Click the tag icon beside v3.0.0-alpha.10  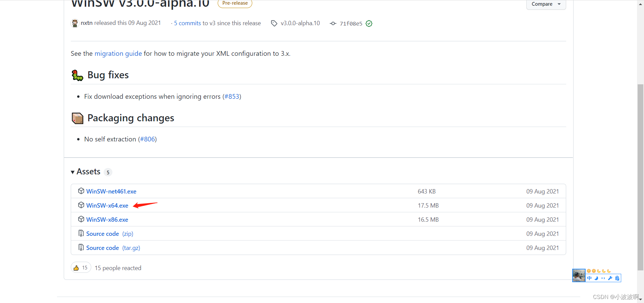(274, 23)
